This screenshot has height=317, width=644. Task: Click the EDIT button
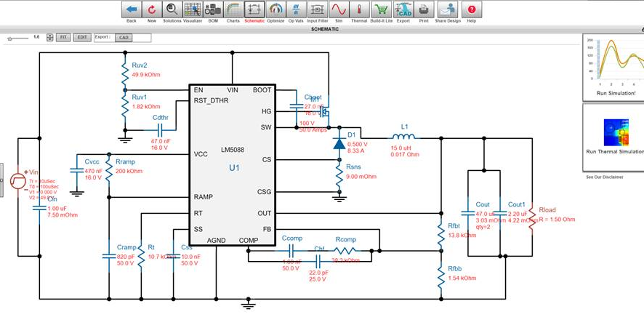(82, 37)
